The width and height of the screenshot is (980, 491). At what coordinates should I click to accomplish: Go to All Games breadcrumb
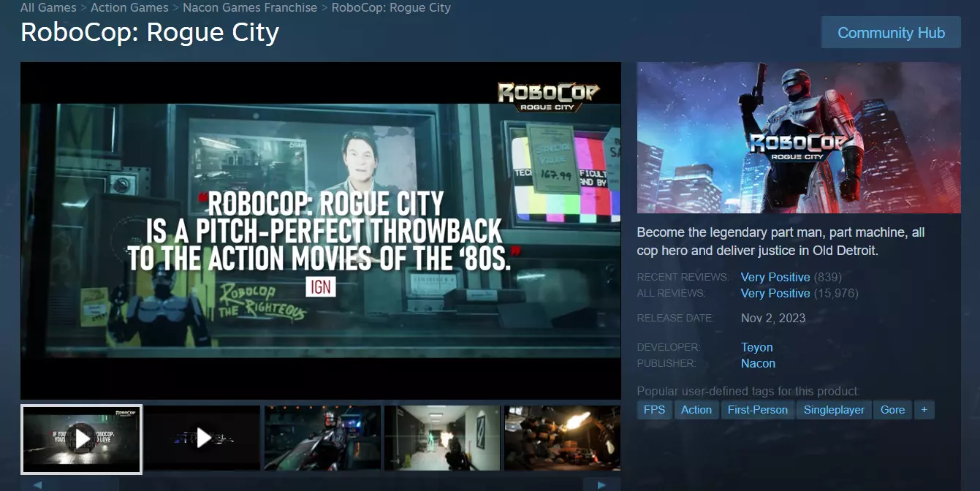tap(48, 7)
